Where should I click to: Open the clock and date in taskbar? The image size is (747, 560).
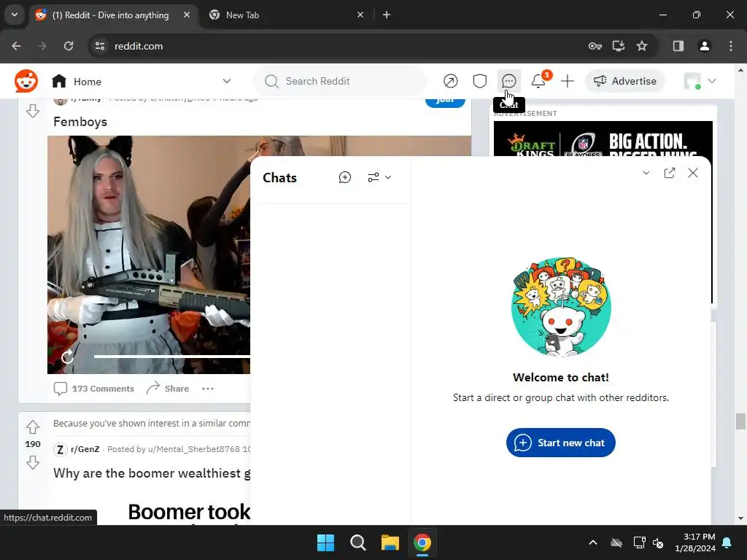(694, 542)
